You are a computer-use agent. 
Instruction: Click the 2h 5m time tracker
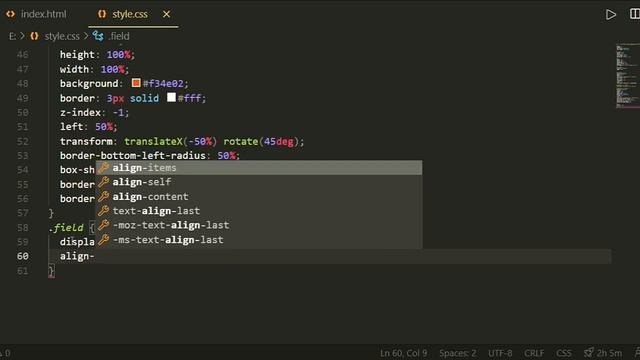(x=603, y=353)
